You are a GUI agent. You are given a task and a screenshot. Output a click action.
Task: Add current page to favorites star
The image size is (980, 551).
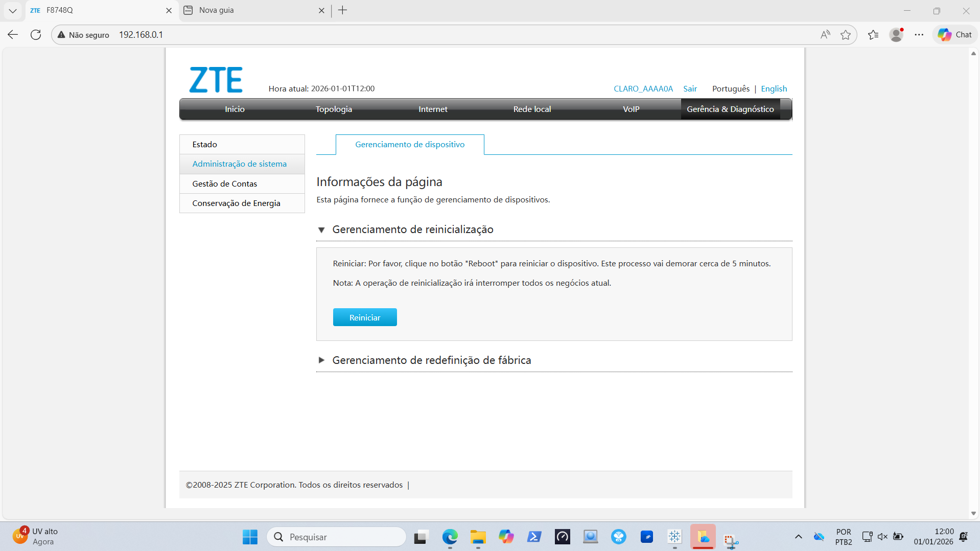point(846,34)
